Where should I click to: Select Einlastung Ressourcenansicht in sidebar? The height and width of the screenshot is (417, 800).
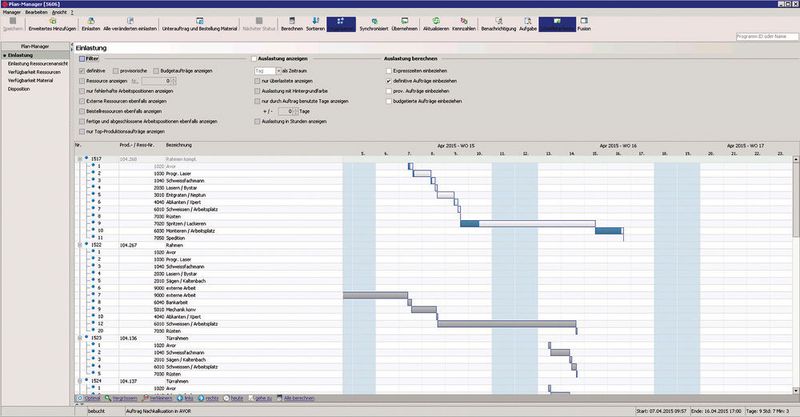click(38, 64)
